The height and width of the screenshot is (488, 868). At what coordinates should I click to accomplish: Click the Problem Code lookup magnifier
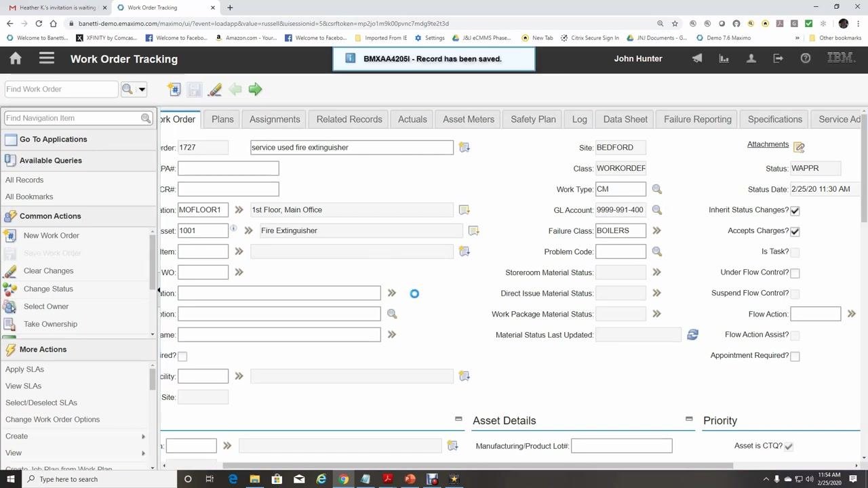point(656,251)
